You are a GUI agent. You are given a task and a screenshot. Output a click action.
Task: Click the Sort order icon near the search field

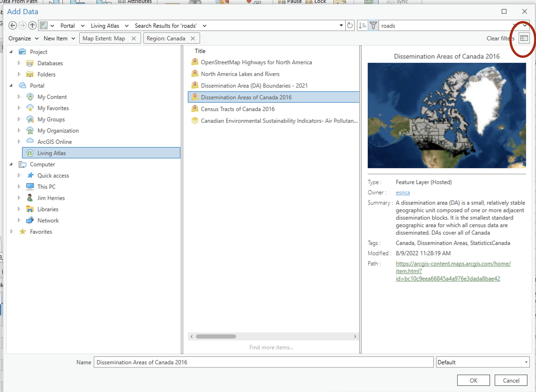click(x=362, y=25)
